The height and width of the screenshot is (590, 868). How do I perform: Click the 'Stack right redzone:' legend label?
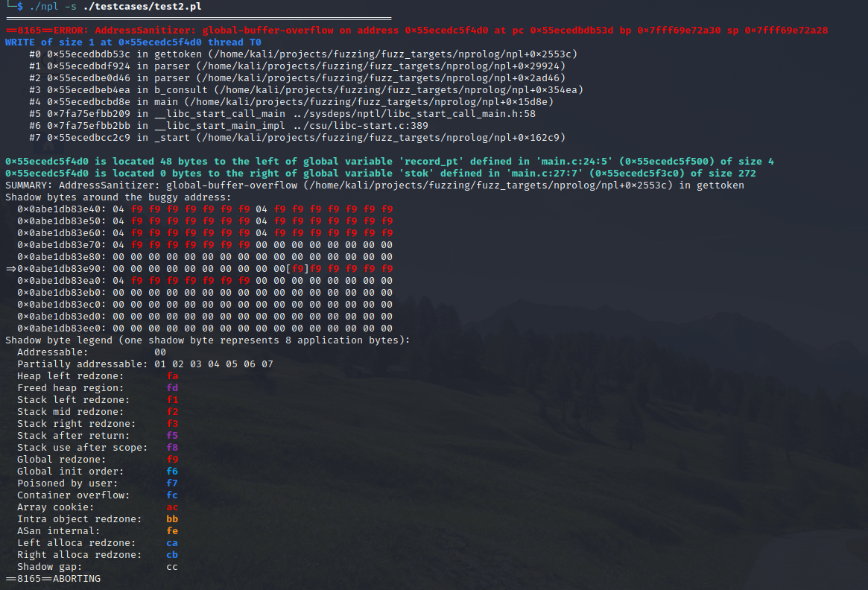tap(77, 423)
